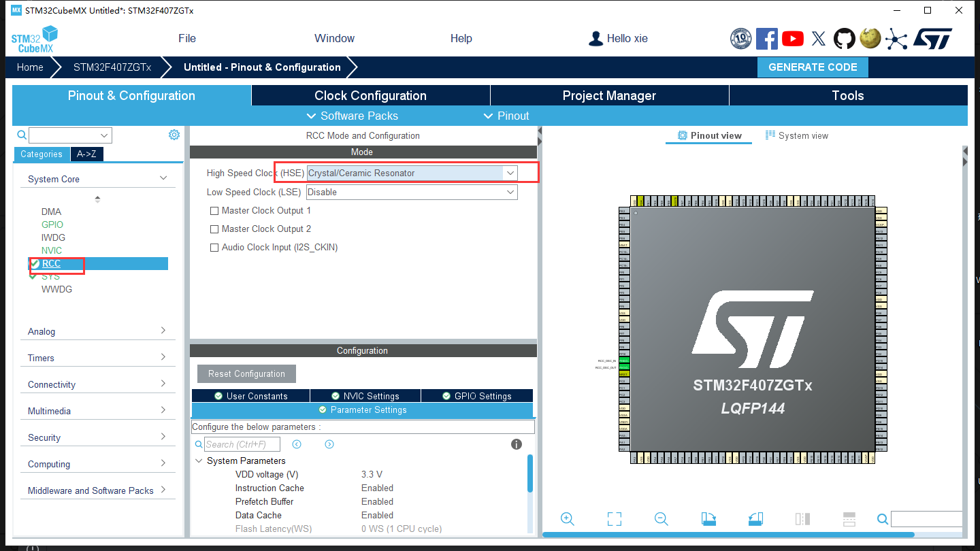Click the pin search field in pinout toolbar
The image size is (980, 551).
[x=926, y=519]
